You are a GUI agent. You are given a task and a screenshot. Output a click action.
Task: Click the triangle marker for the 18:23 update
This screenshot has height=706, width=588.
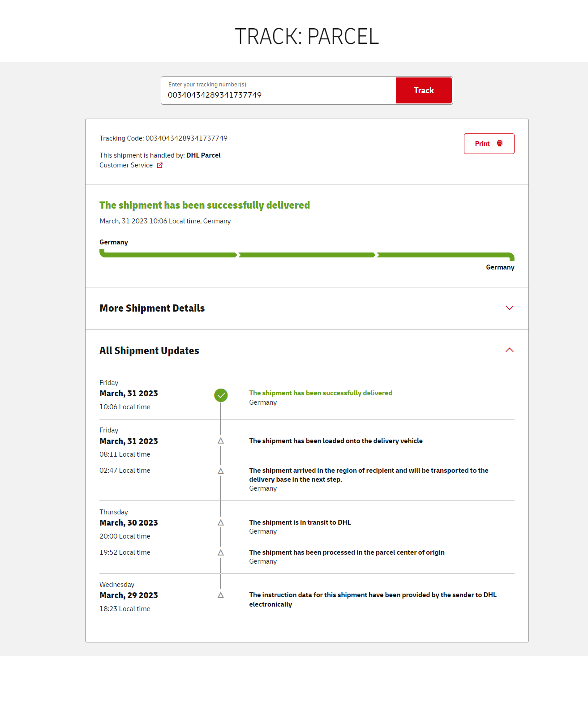[x=221, y=595]
